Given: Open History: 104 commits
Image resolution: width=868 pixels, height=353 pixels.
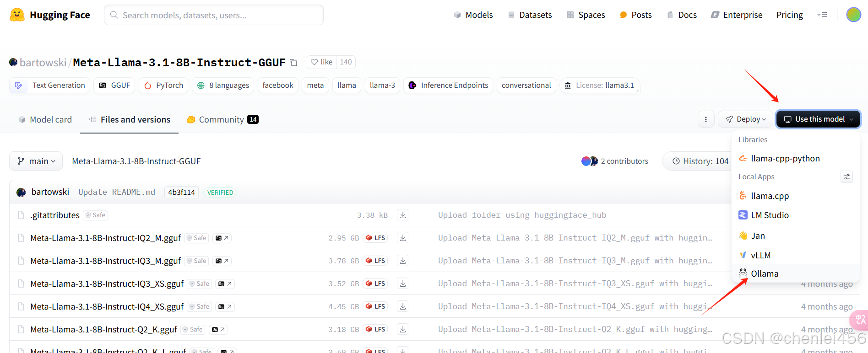Looking at the screenshot, I should coord(697,161).
